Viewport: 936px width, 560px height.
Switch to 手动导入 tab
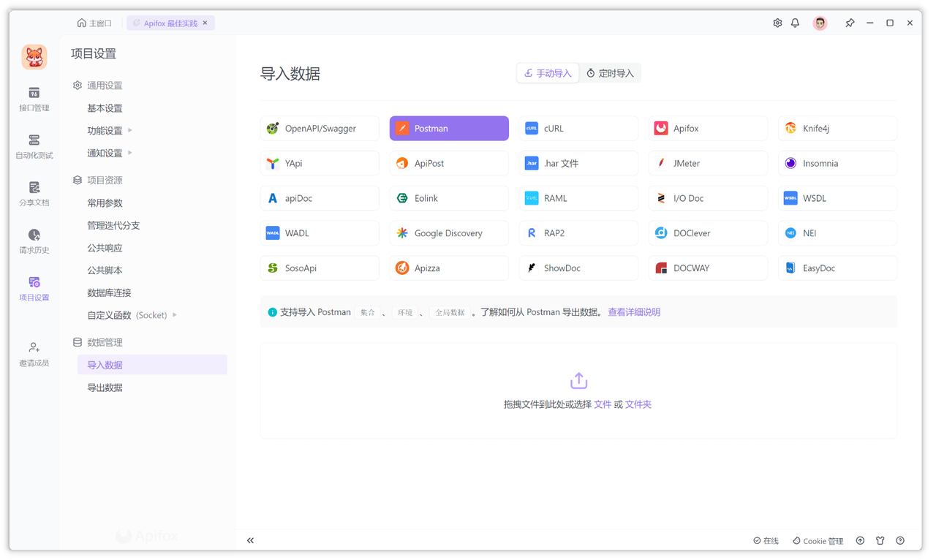coord(548,73)
